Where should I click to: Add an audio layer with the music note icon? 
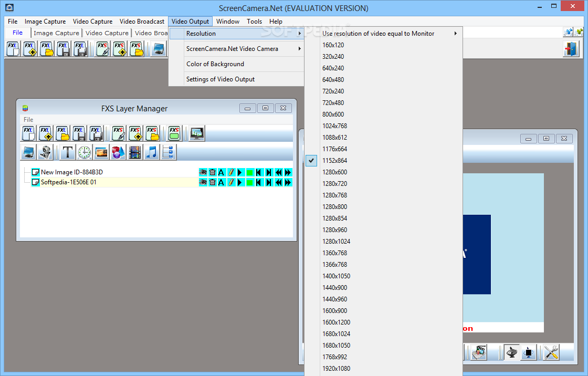click(x=152, y=152)
